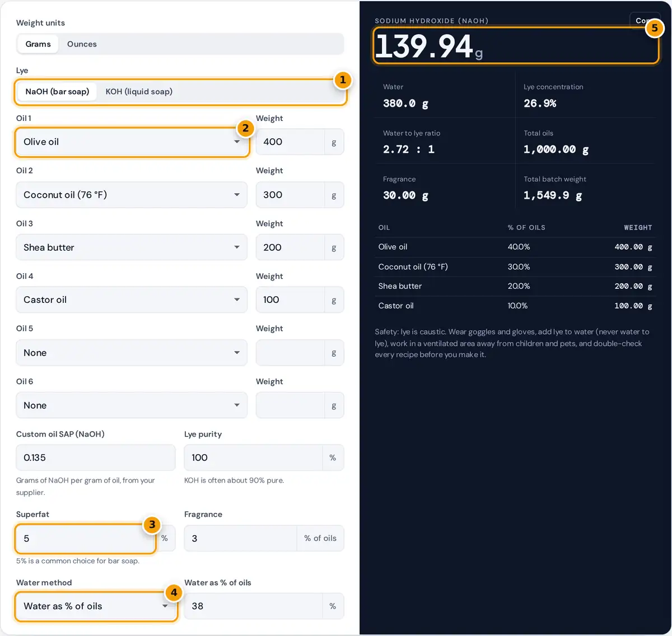
Task: Click the Total batch weight 1,549.9 g
Action: 553,195
